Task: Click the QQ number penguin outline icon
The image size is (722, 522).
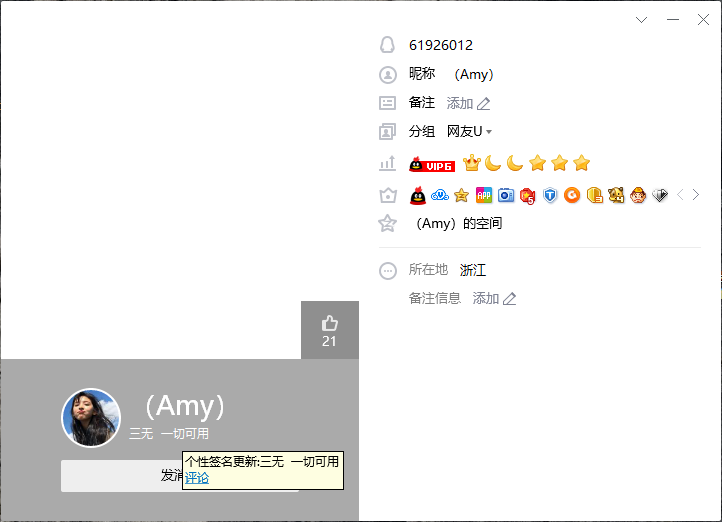Action: pos(387,45)
